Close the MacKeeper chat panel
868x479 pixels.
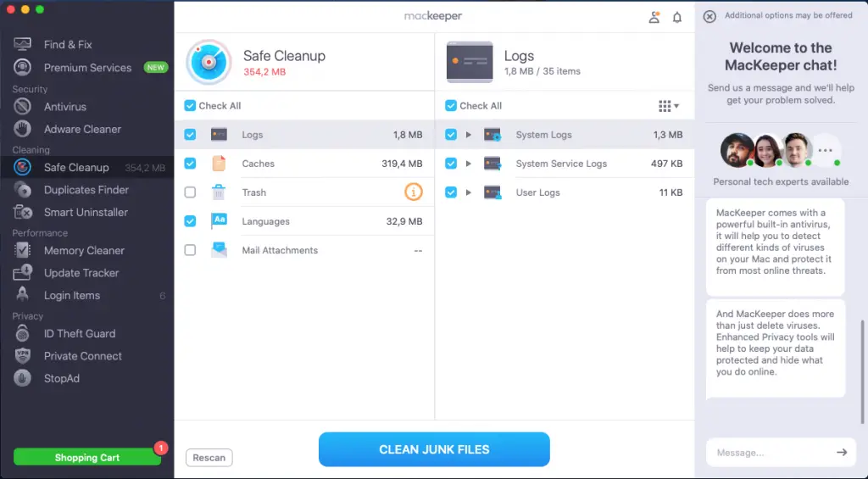(709, 16)
